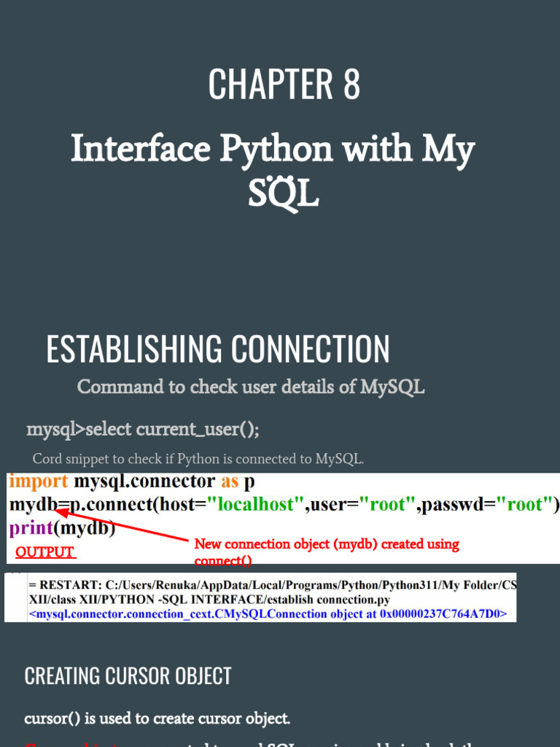
Task: Click the CHAPTER 8 heading
Action: pyautogui.click(x=284, y=84)
